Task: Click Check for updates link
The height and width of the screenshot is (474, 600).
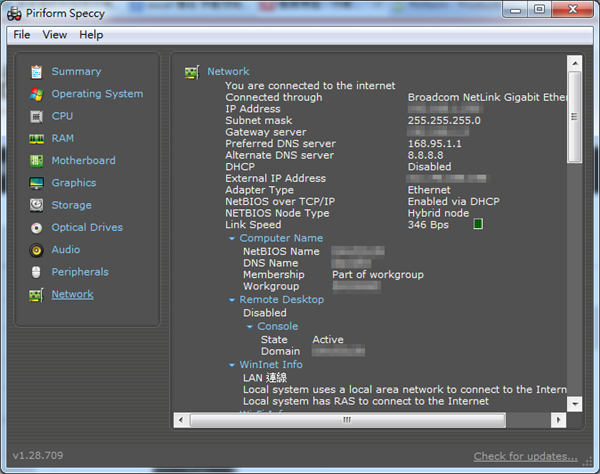Action: (525, 456)
